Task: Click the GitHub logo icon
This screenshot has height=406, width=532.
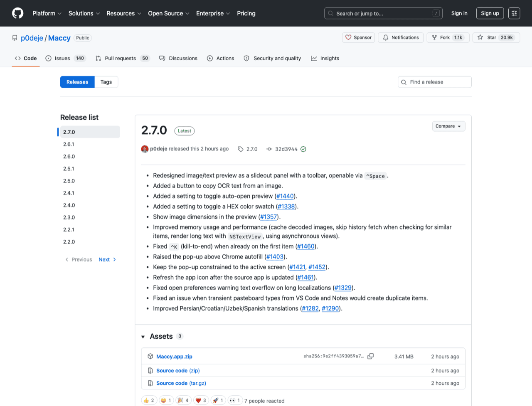Action: click(x=18, y=13)
